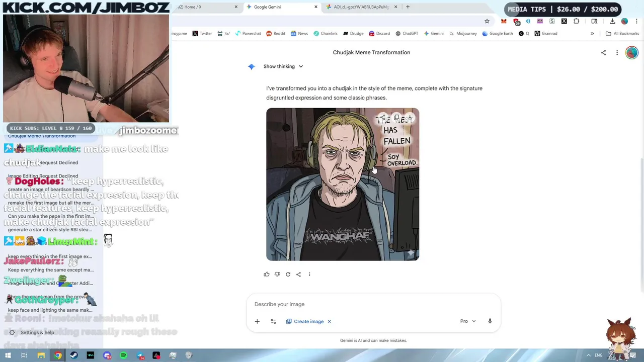The height and width of the screenshot is (362, 644).
Task: Open Task View on the taskbar
Action: (24, 355)
